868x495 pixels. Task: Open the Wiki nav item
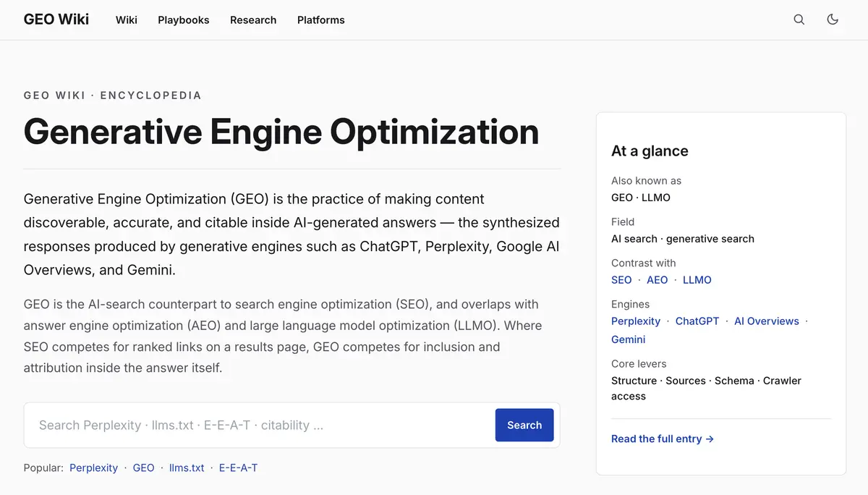(x=127, y=20)
